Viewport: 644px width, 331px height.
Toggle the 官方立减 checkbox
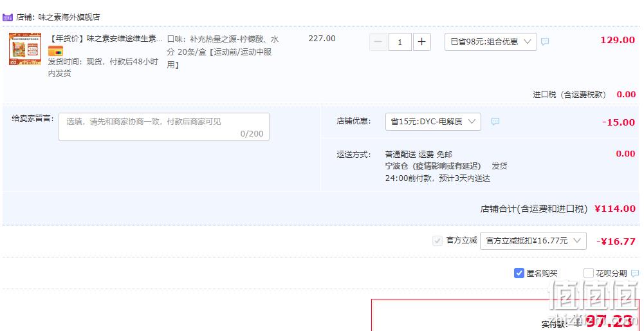tap(437, 241)
